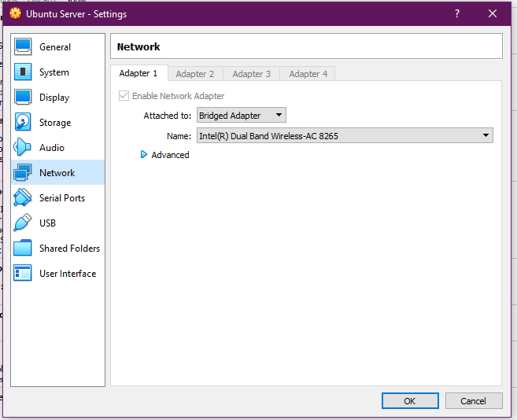Click the General label in sidebar

click(55, 47)
